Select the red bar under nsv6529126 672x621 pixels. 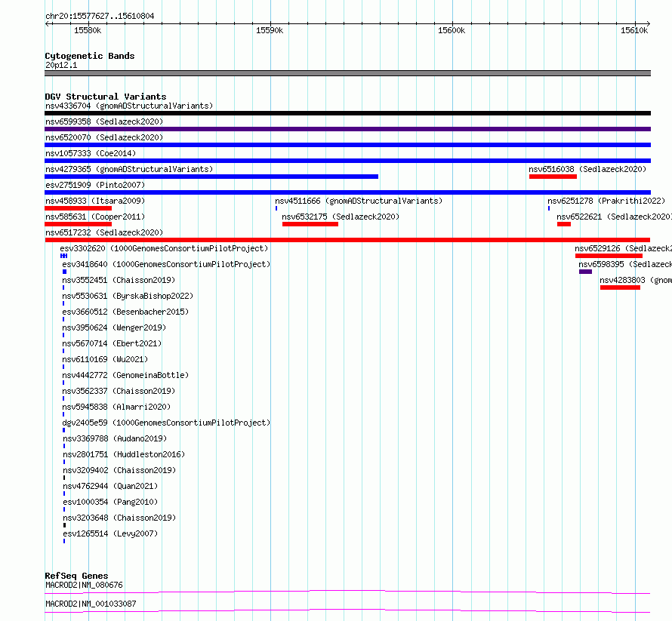[609, 256]
